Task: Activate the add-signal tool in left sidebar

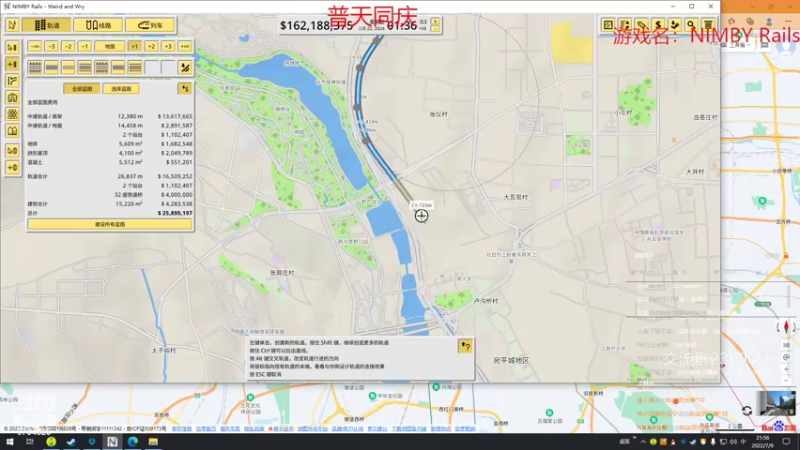Action: (x=12, y=167)
